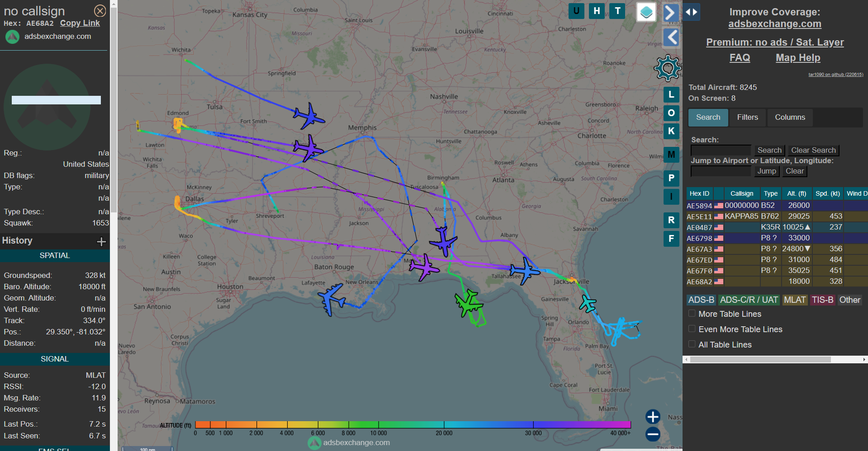Toggle the sidebar expand arrows button

click(692, 12)
